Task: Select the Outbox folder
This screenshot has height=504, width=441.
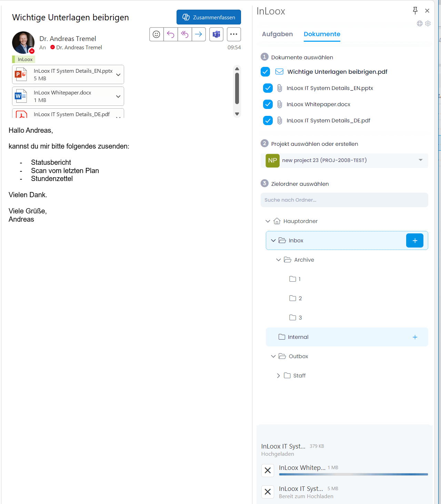Action: (298, 356)
